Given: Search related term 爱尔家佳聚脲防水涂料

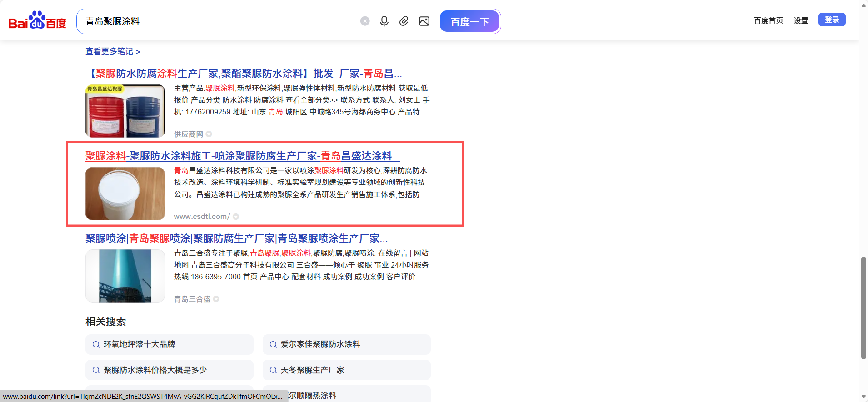Looking at the screenshot, I should pos(346,344).
